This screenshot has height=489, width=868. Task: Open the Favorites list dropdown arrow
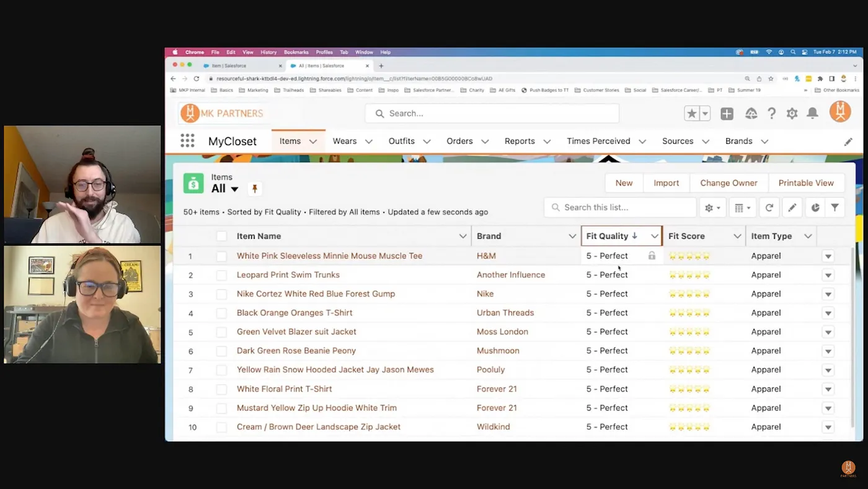coord(705,114)
